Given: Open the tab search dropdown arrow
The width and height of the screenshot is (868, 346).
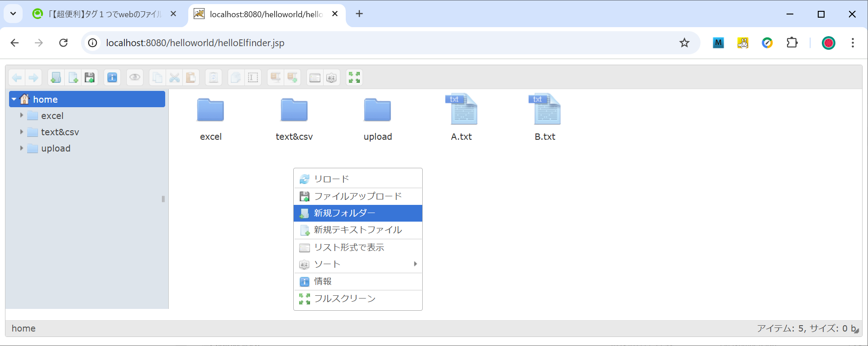Looking at the screenshot, I should 13,14.
